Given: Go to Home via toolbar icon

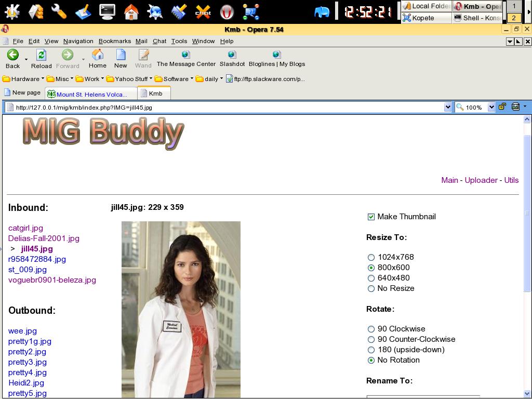Looking at the screenshot, I should pos(97,55).
